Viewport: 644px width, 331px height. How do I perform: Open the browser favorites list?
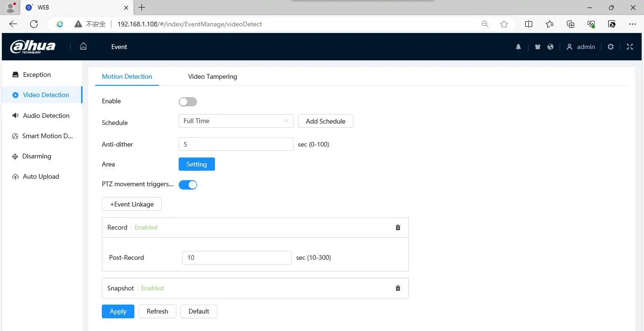[x=550, y=24]
